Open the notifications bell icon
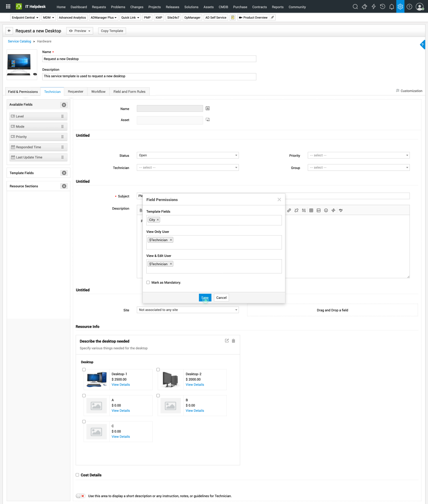 (392, 7)
